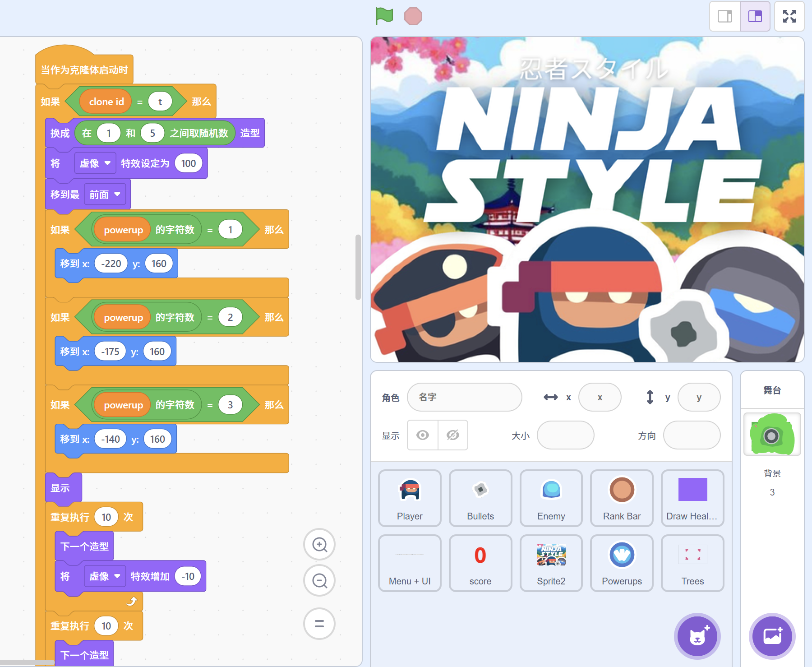The height and width of the screenshot is (667, 812).
Task: Select the Rank Bar sprite
Action: coord(622,498)
